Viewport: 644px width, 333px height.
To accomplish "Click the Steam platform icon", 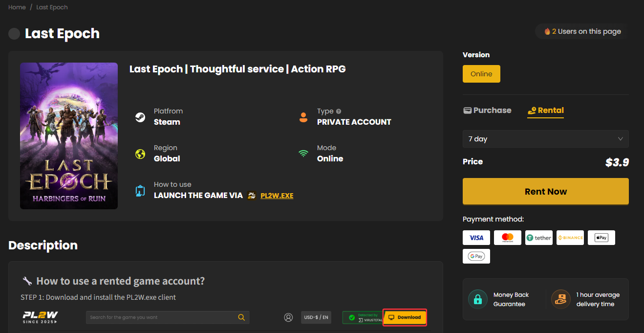I will [x=140, y=117].
